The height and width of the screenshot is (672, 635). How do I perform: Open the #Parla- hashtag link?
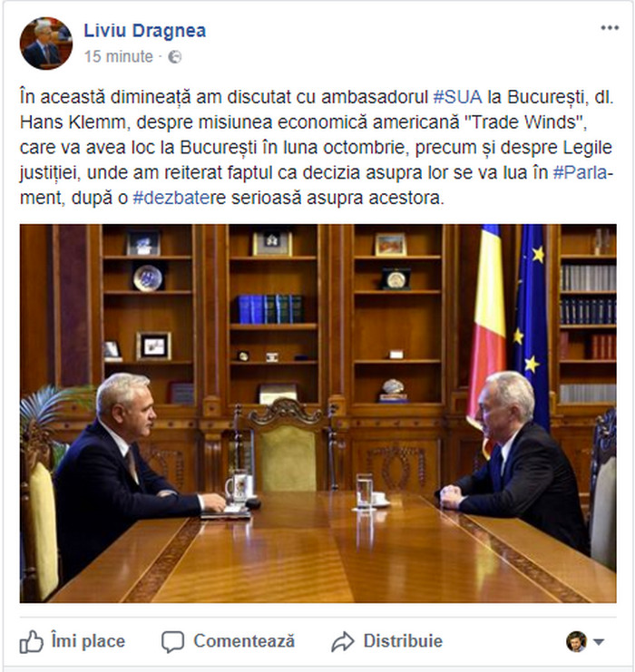[583, 172]
